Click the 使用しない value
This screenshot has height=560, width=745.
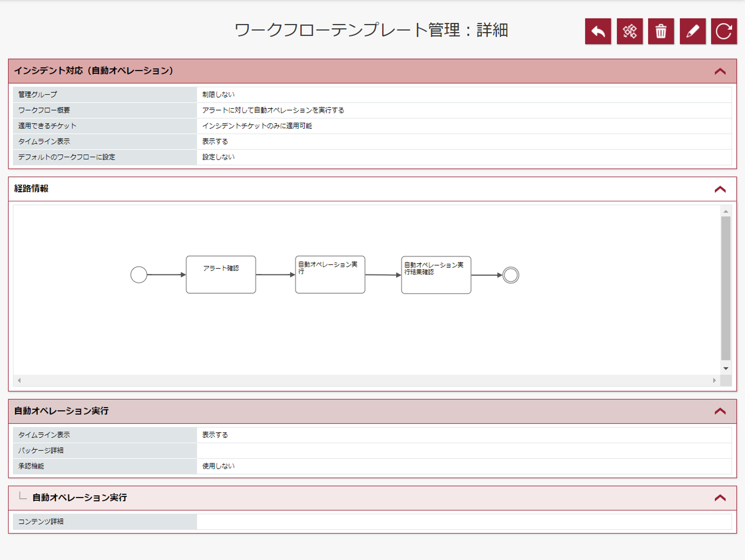218,466
